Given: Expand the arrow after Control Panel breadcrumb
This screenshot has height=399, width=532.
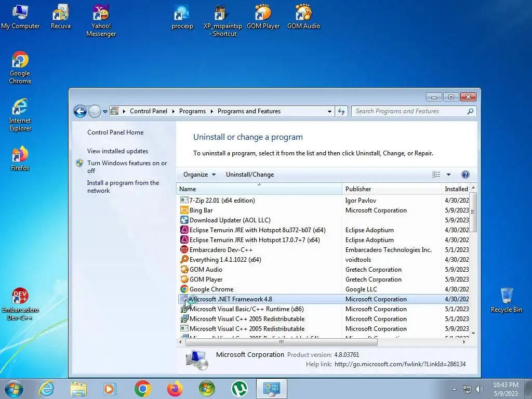Looking at the screenshot, I should click(174, 111).
